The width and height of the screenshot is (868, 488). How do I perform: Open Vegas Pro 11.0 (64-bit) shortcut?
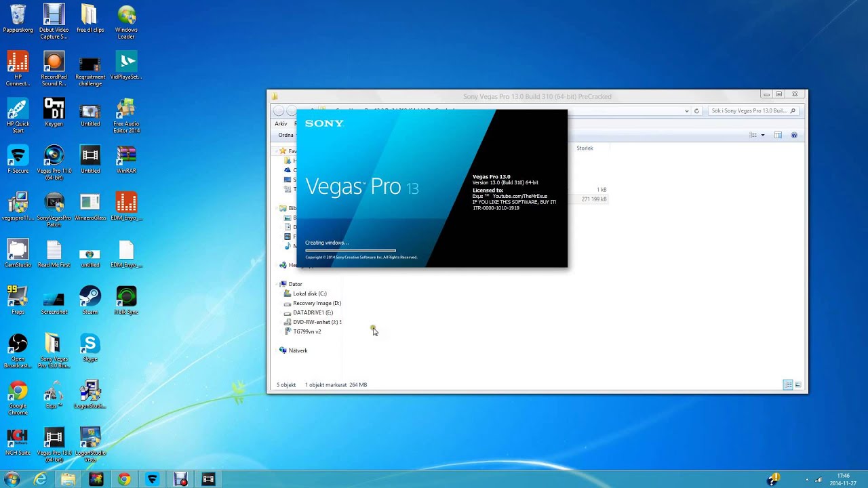(54, 163)
